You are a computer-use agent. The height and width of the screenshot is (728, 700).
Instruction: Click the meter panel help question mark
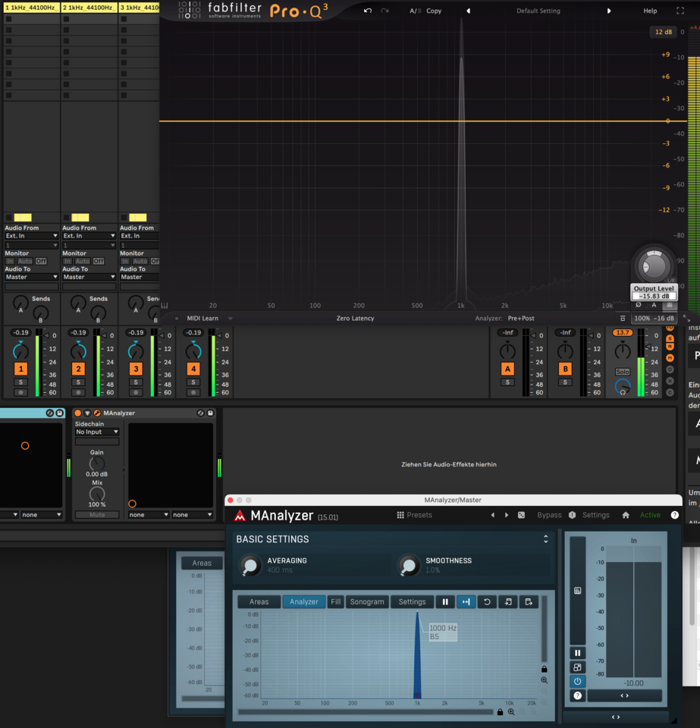[577, 695]
